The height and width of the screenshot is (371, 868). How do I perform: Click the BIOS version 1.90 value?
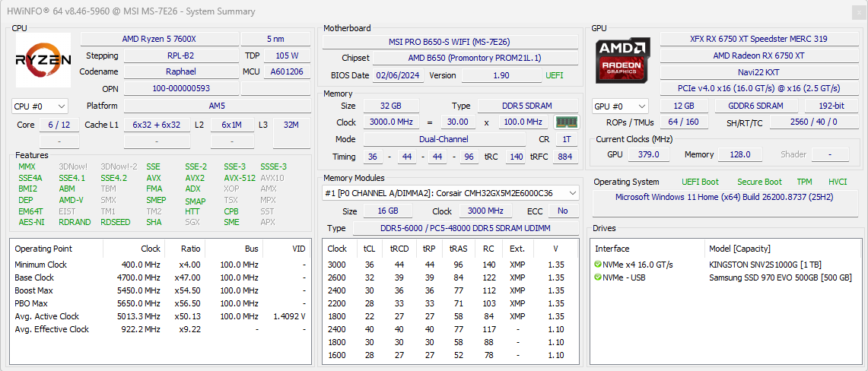point(501,76)
